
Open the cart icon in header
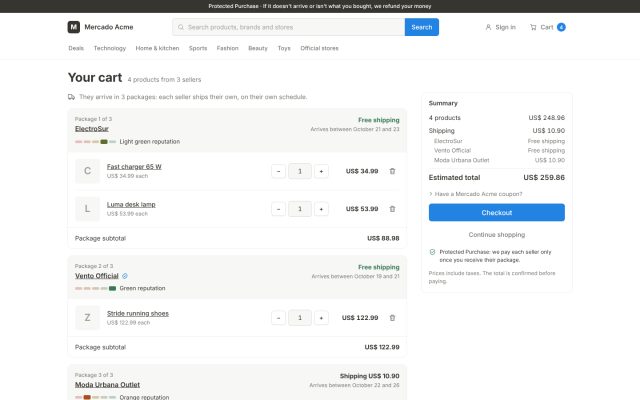533,27
